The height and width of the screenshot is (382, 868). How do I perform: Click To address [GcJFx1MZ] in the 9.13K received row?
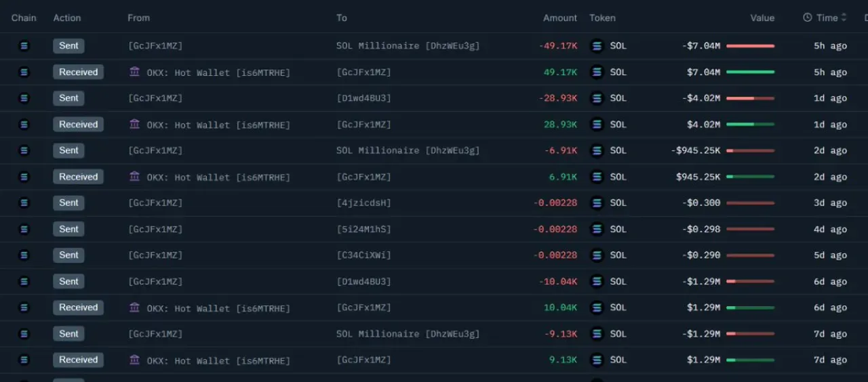point(363,360)
